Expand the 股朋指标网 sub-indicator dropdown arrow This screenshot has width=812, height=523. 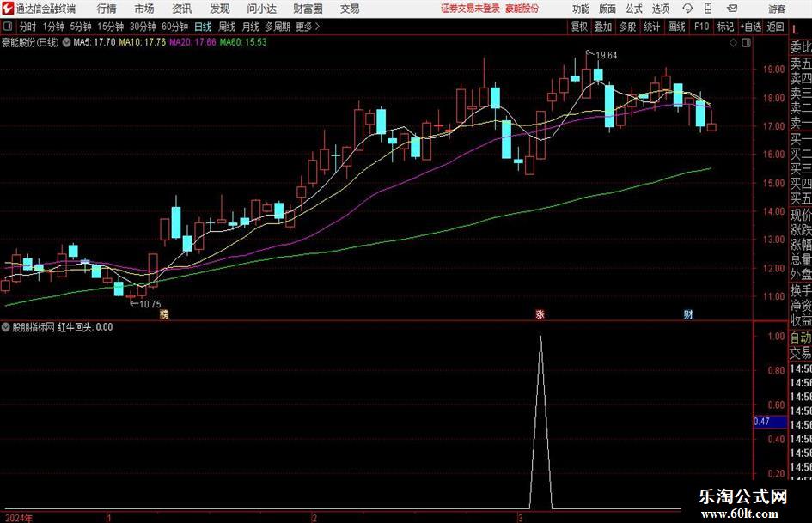coord(6,327)
